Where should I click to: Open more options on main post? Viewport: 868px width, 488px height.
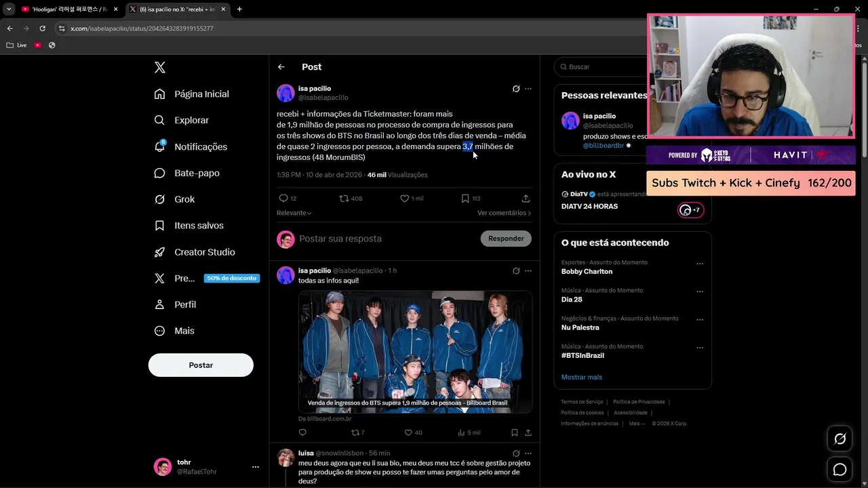tap(528, 89)
